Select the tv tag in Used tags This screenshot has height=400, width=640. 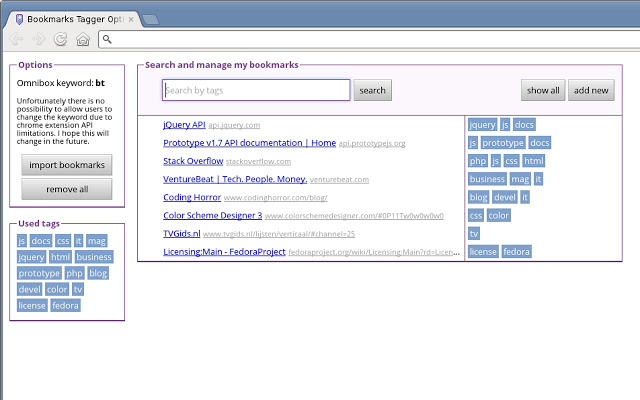click(x=78, y=289)
